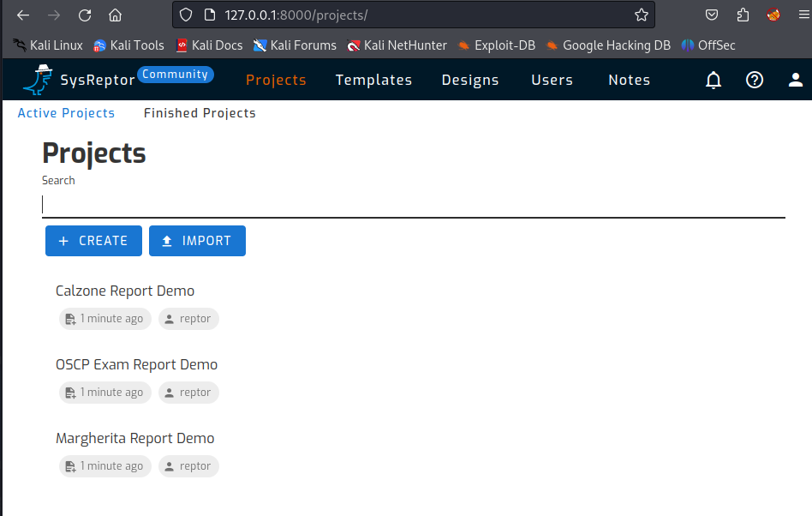Open the Calzone Report Demo project
The image size is (812, 516).
click(124, 291)
